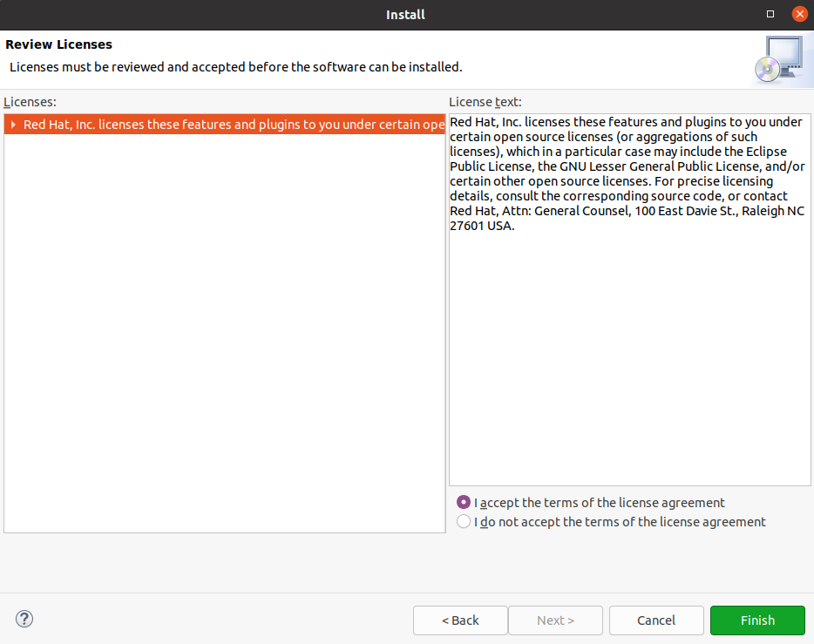814x644 pixels.
Task: Accept the terms of the license agreement
Action: [464, 503]
